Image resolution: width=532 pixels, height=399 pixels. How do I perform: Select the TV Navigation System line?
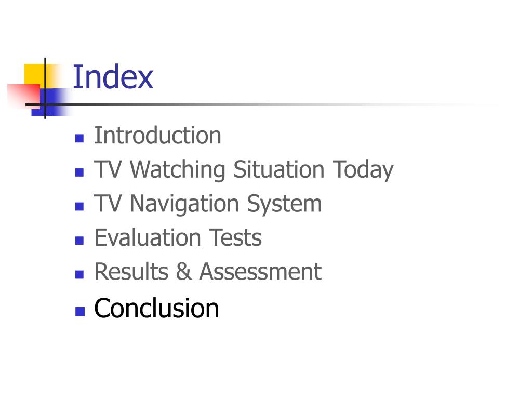[208, 204]
